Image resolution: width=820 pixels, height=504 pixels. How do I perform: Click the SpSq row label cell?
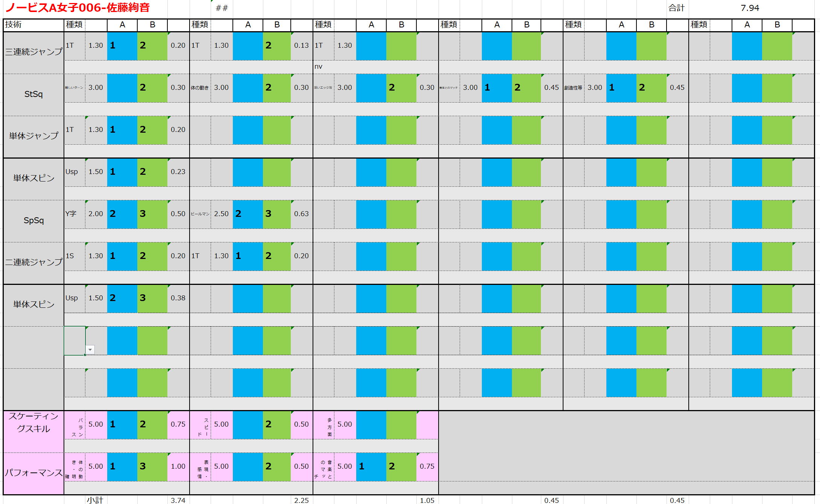point(33,220)
